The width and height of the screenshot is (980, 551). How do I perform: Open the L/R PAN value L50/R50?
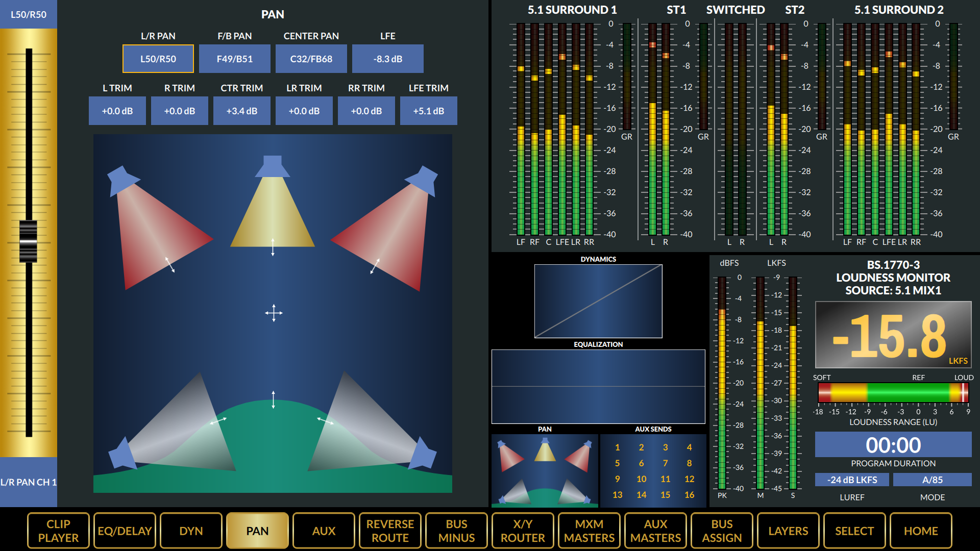(x=158, y=59)
